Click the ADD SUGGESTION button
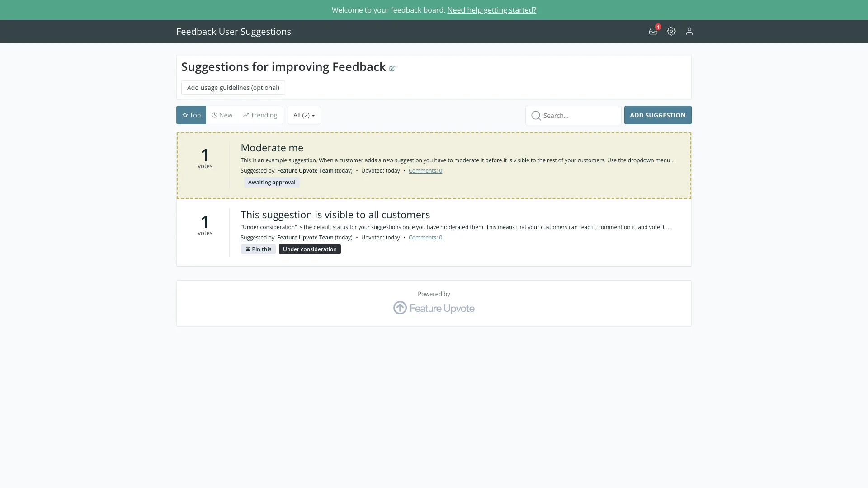The image size is (868, 488). tap(657, 115)
